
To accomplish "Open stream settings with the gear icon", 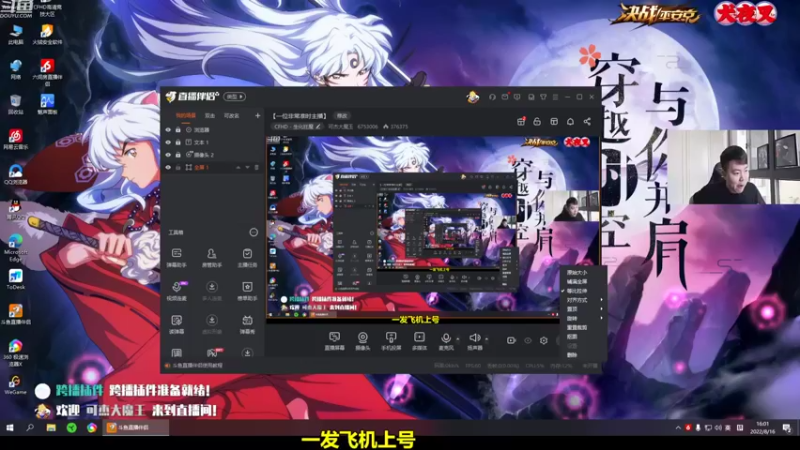I will (x=544, y=340).
